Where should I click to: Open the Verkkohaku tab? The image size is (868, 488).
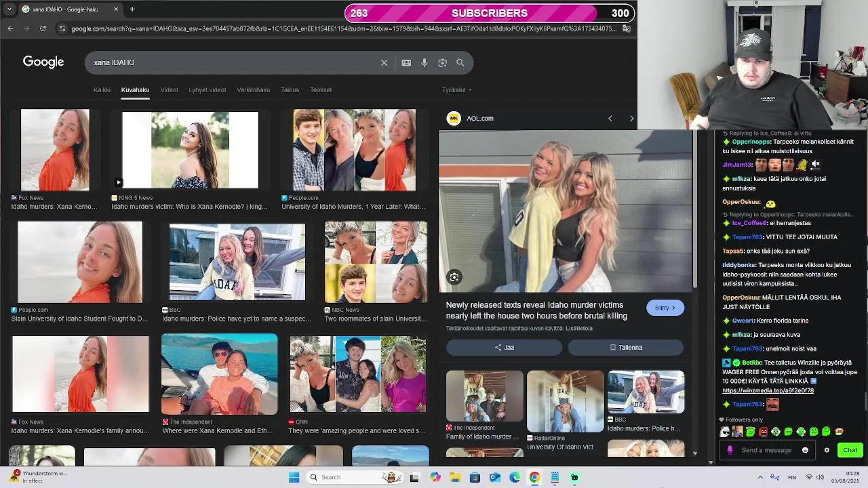pyautogui.click(x=253, y=89)
